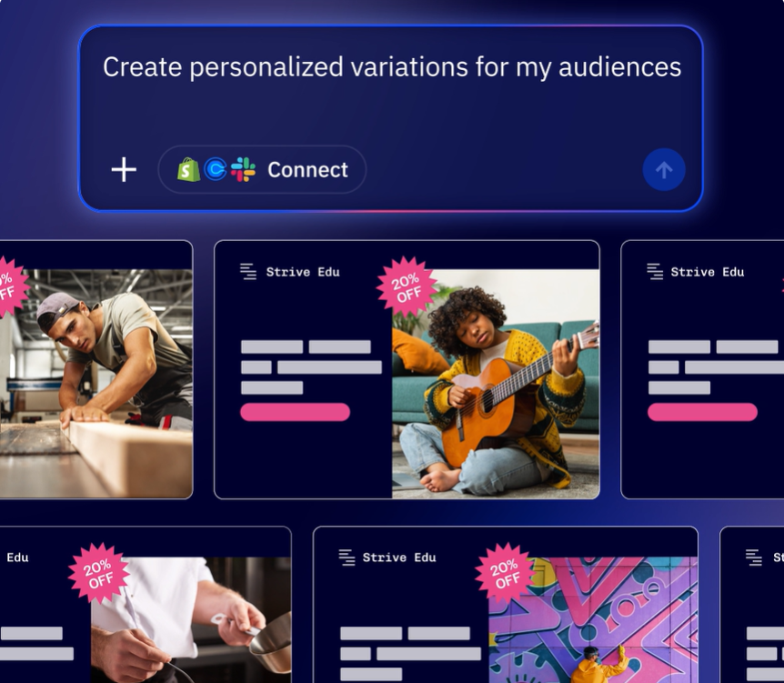Click the Connect button label

coord(307,170)
